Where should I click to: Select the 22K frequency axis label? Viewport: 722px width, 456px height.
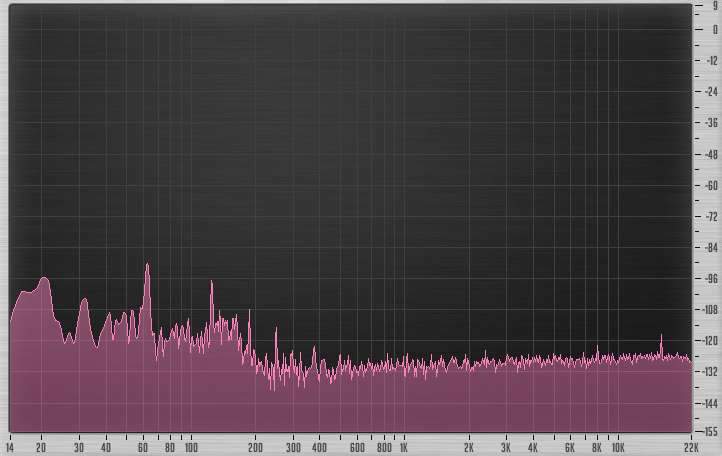[690, 447]
